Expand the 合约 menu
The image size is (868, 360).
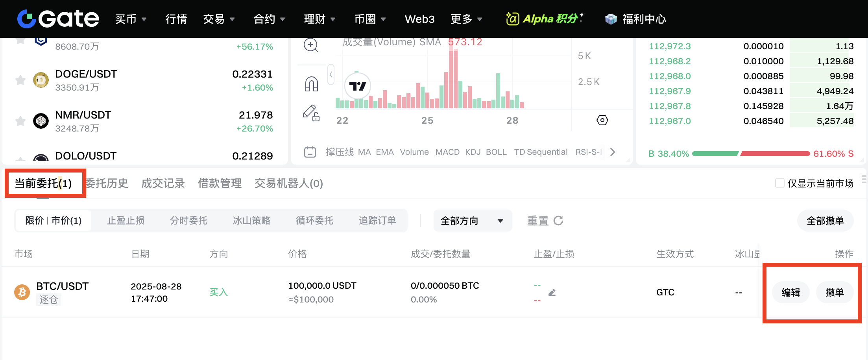click(269, 19)
